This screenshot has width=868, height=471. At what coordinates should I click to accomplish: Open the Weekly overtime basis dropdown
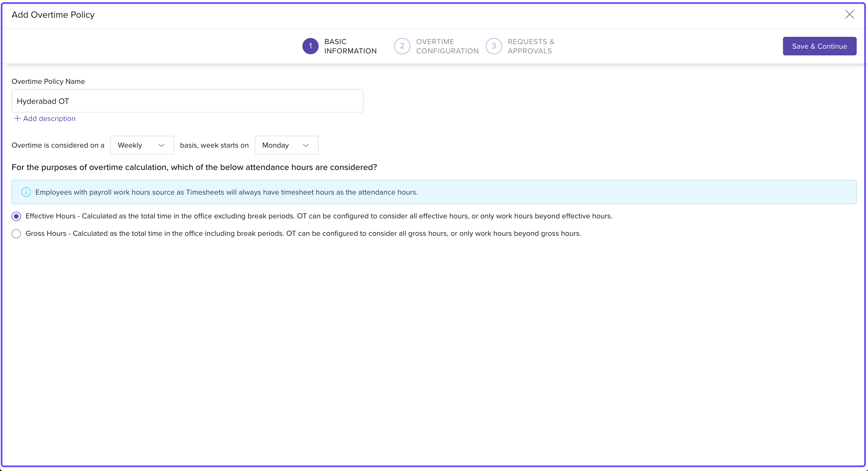pos(142,145)
